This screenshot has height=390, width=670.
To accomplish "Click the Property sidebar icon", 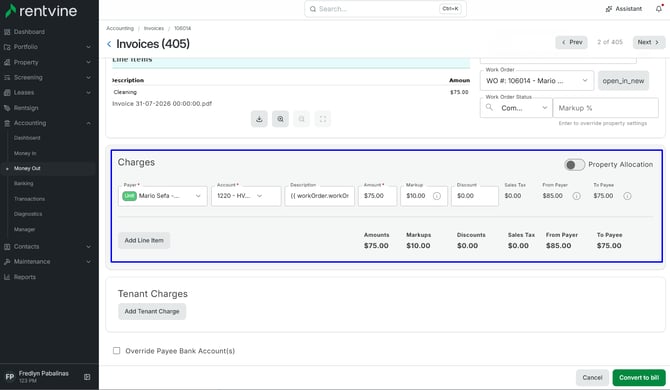I will click(x=7, y=62).
